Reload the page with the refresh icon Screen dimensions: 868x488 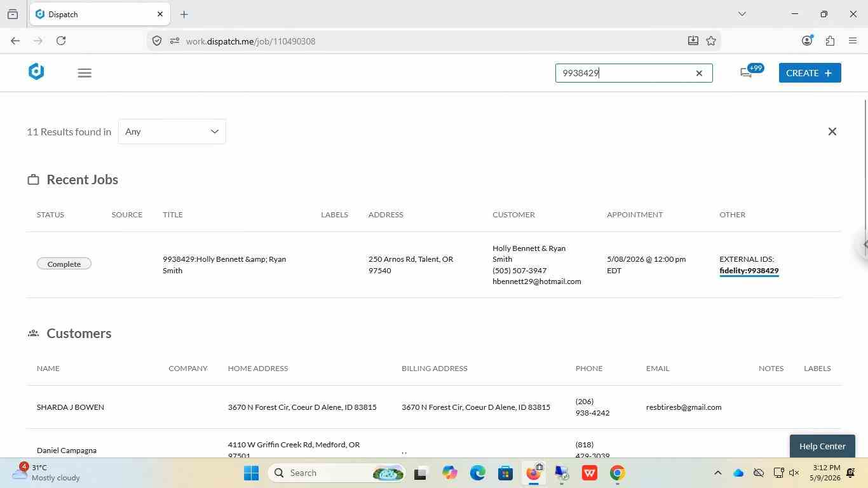pyautogui.click(x=61, y=41)
